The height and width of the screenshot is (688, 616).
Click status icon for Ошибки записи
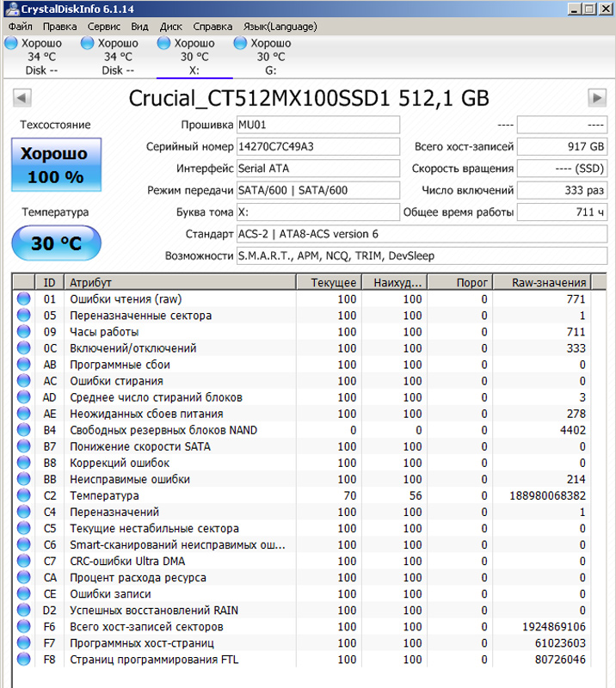(24, 593)
